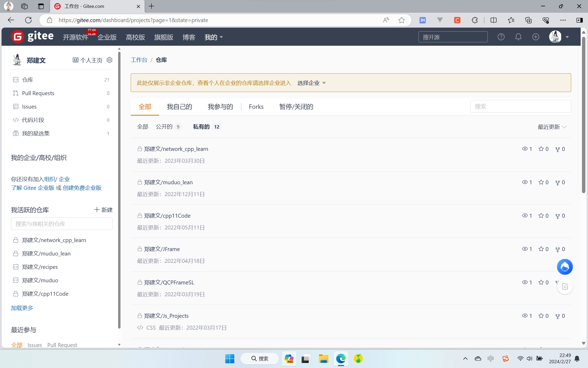Click 新建 to create a repository
Viewport: 588px width, 368px height.
[x=103, y=210]
